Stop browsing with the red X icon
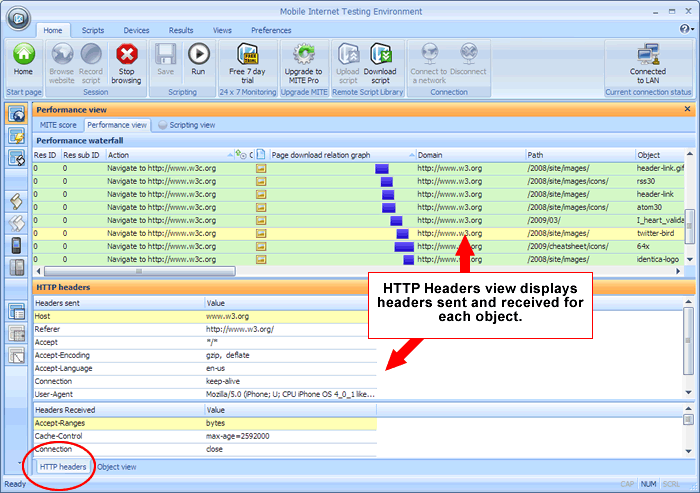 [127, 54]
